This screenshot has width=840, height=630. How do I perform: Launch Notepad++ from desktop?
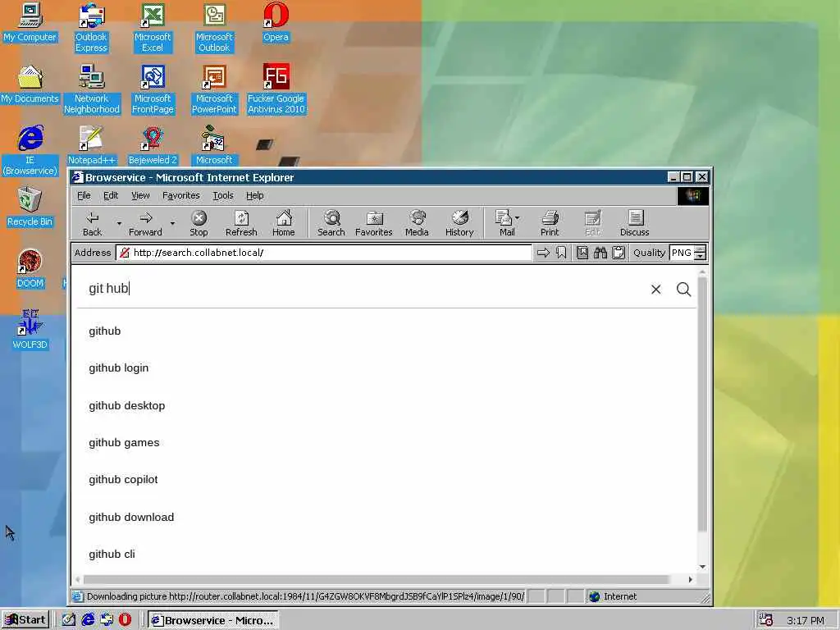[x=92, y=145]
